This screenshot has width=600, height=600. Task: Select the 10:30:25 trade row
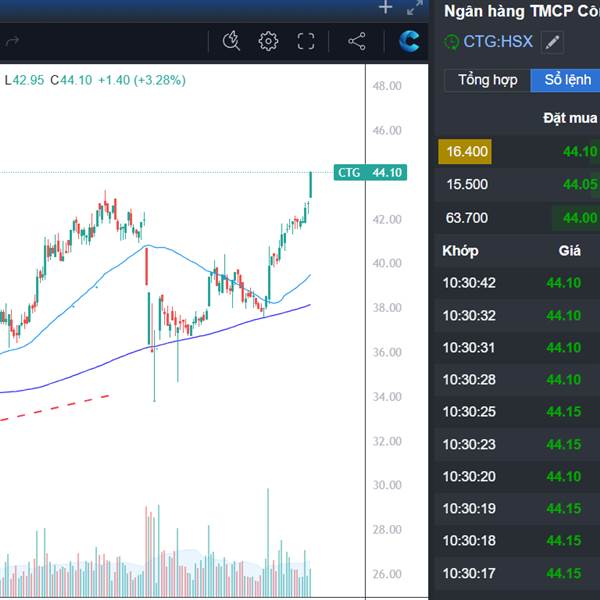coord(517,412)
